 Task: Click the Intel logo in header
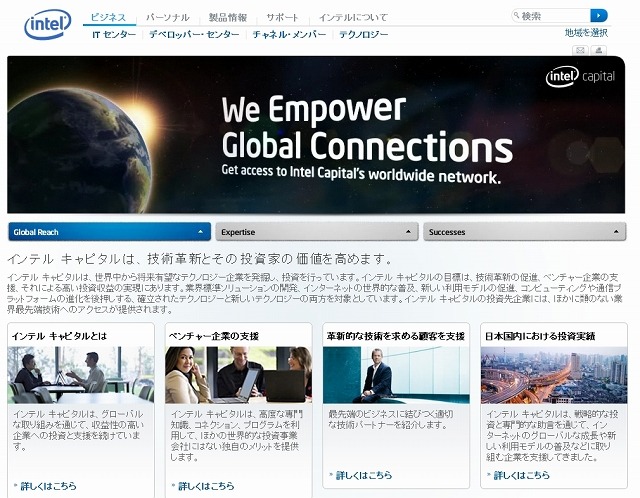tap(48, 24)
